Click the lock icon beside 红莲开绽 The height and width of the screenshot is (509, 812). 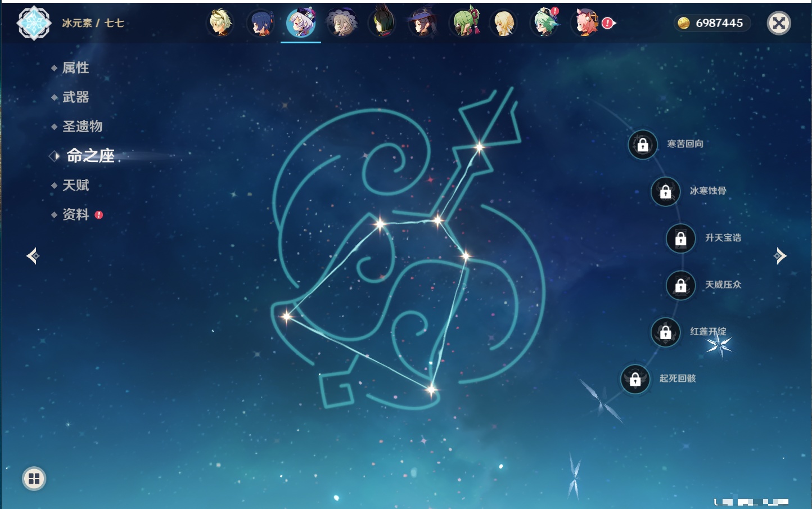[x=665, y=332]
